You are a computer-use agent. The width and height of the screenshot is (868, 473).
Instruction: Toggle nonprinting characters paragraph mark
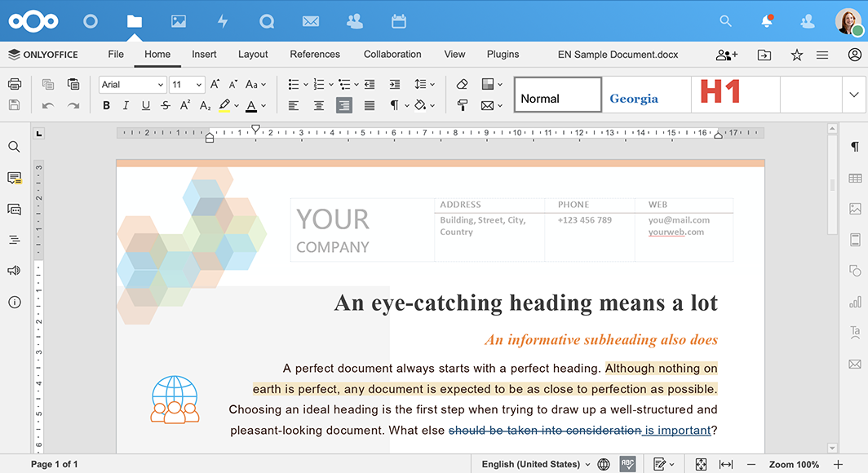coord(395,105)
